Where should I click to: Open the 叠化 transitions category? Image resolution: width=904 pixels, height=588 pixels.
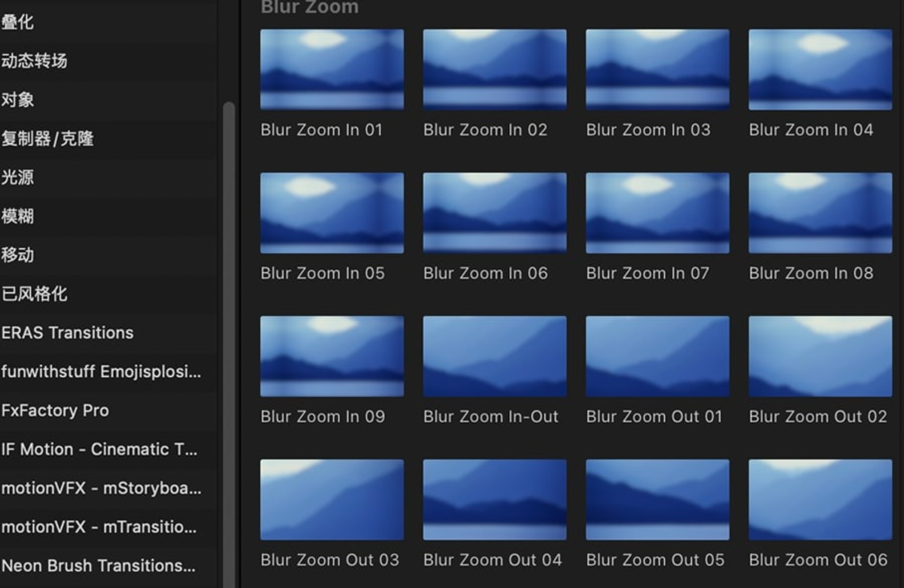point(18,22)
